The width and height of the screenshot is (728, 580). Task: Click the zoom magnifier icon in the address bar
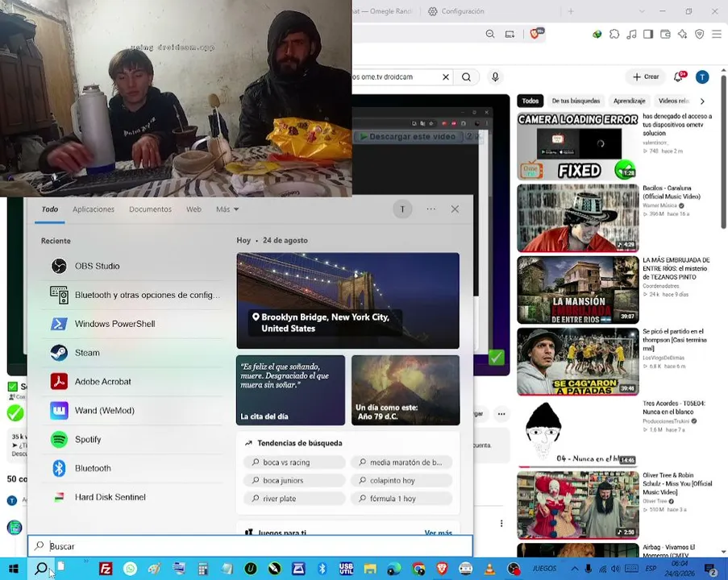(x=490, y=34)
